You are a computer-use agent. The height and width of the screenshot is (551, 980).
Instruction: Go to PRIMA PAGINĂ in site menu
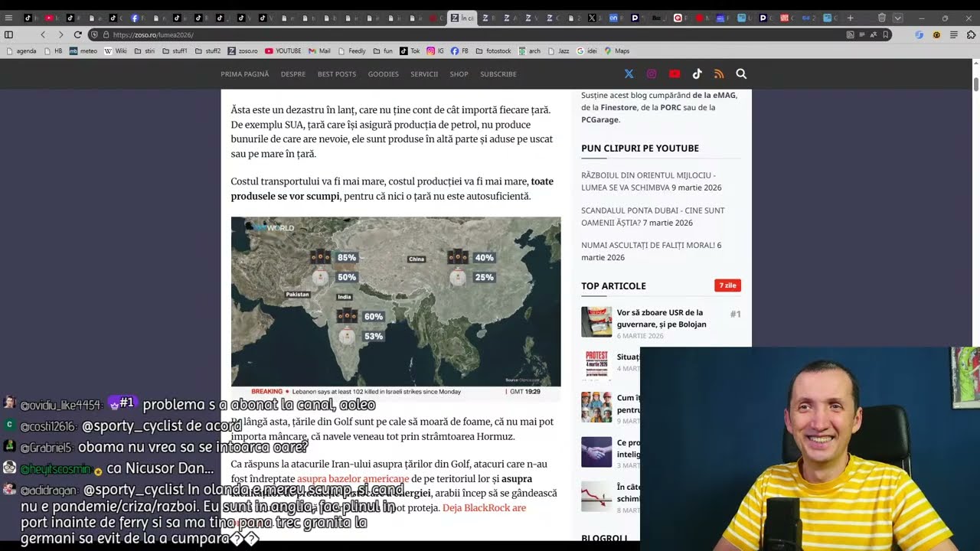245,74
